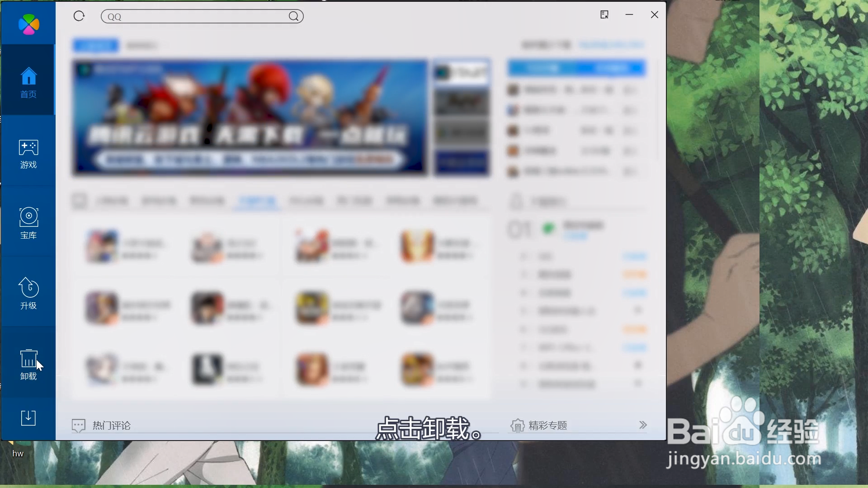The image size is (868, 488).
Task: Click the 卸载 uninstall trash icon
Action: pos(28,359)
